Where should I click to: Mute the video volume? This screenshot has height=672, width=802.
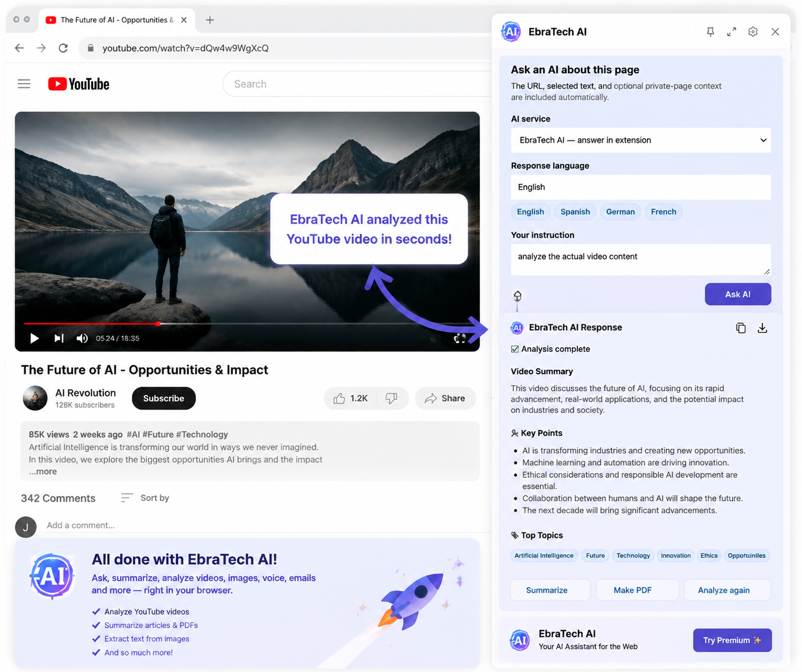(82, 338)
